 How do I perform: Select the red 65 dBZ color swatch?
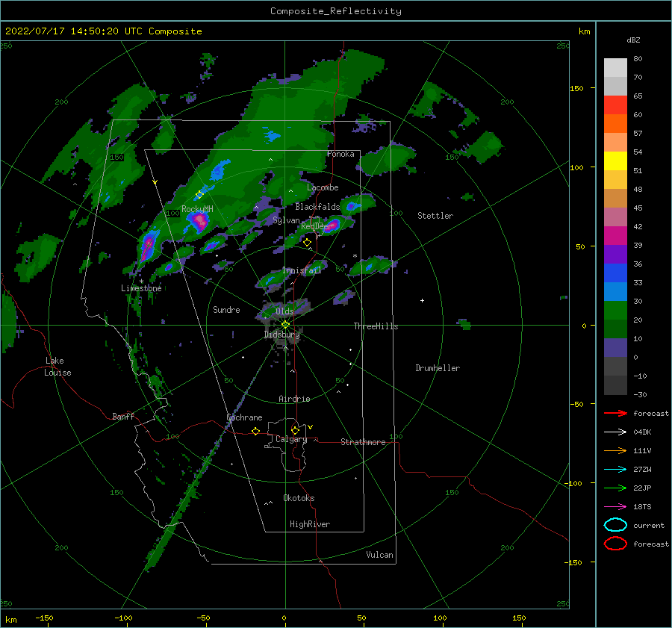615,105
